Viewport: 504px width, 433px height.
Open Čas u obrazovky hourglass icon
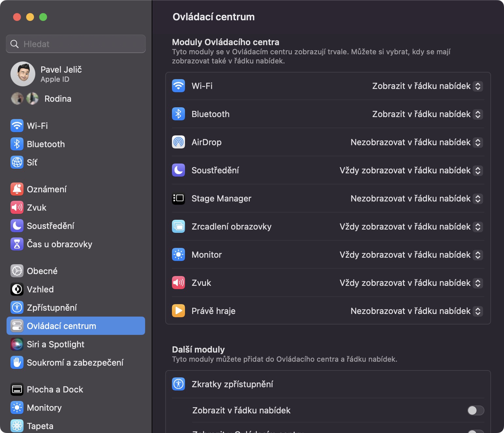17,244
